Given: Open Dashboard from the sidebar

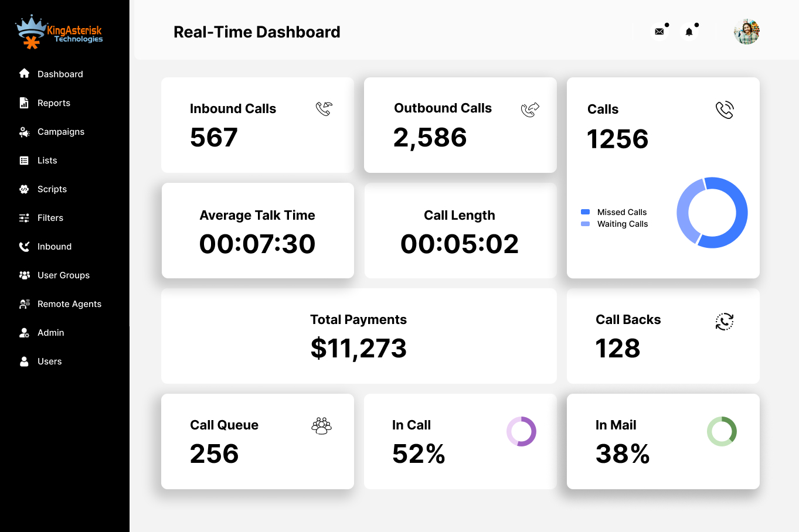Looking at the screenshot, I should coord(60,74).
